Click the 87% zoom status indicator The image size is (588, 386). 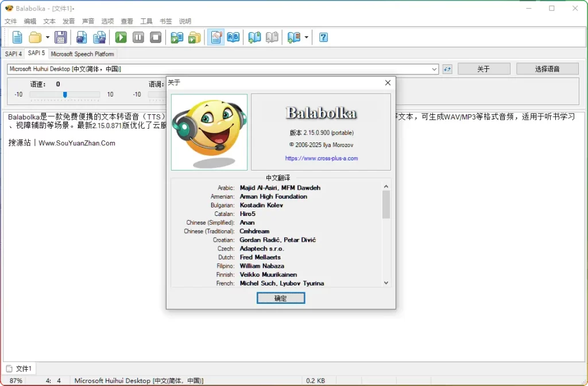(16, 381)
